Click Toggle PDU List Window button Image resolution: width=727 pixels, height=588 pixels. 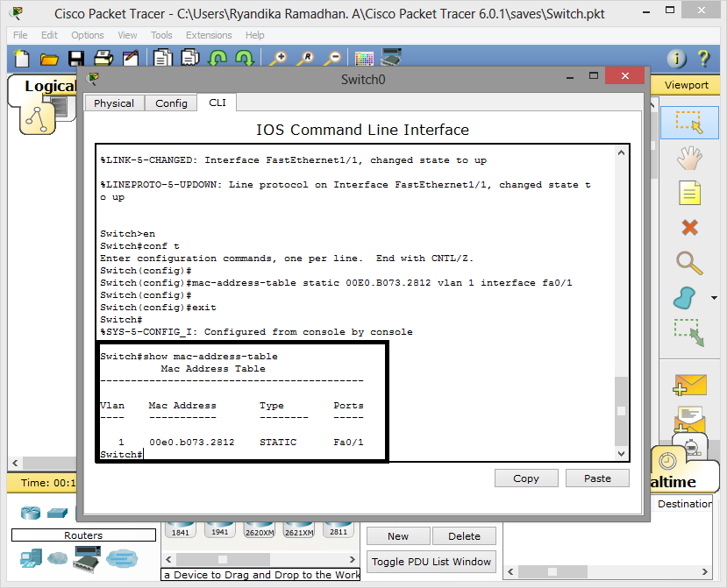coord(431,562)
